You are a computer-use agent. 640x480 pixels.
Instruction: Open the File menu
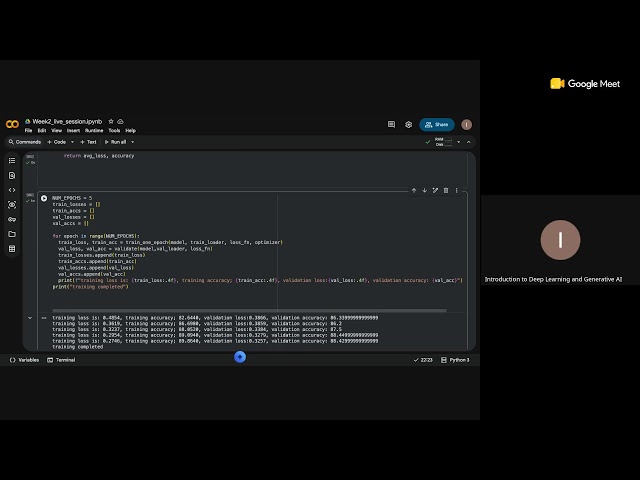coord(28,131)
